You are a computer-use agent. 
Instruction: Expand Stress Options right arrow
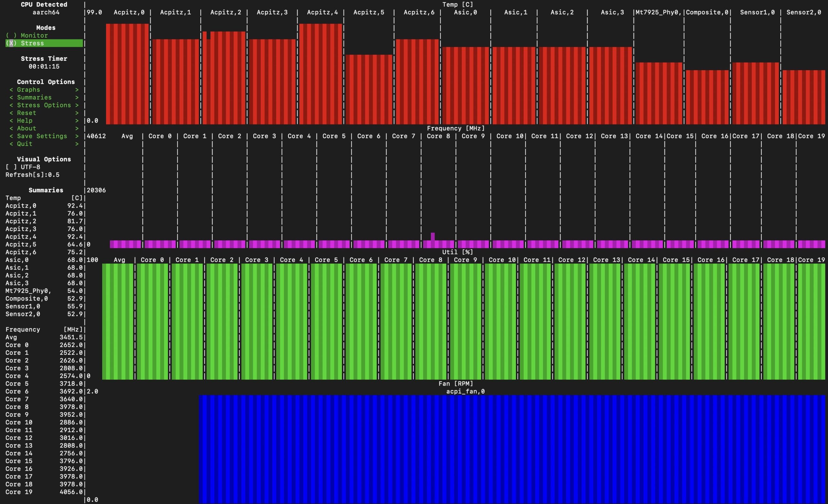[77, 105]
